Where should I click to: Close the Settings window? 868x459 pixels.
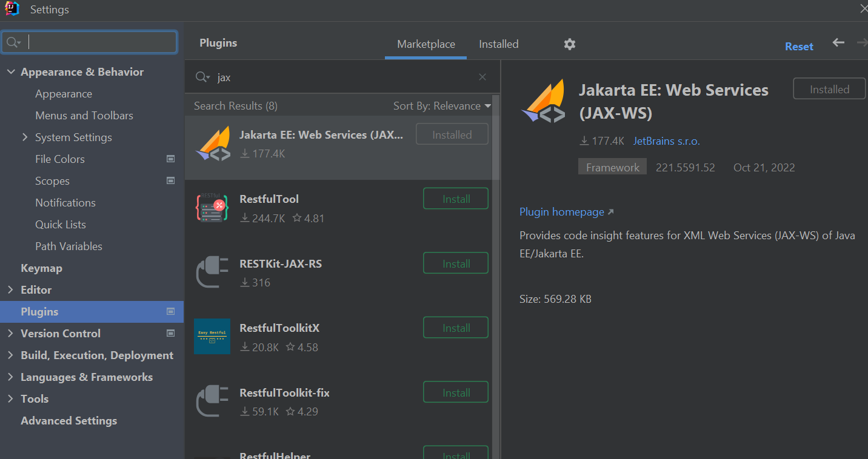pos(863,8)
